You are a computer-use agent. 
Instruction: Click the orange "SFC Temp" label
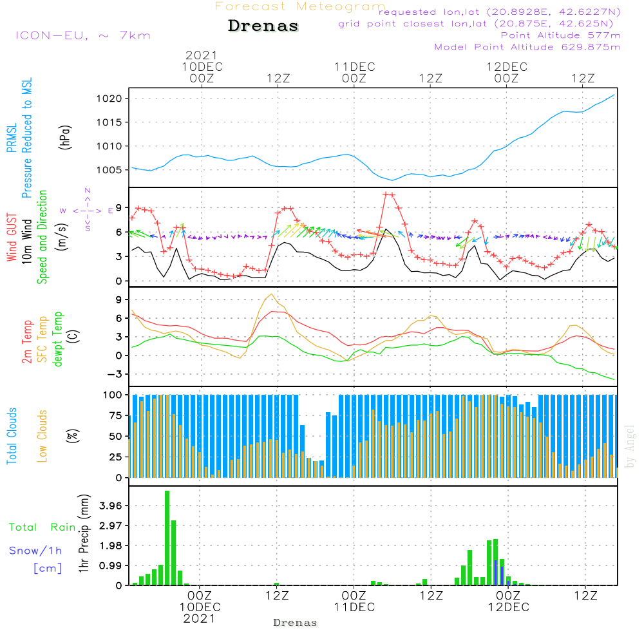(43, 339)
